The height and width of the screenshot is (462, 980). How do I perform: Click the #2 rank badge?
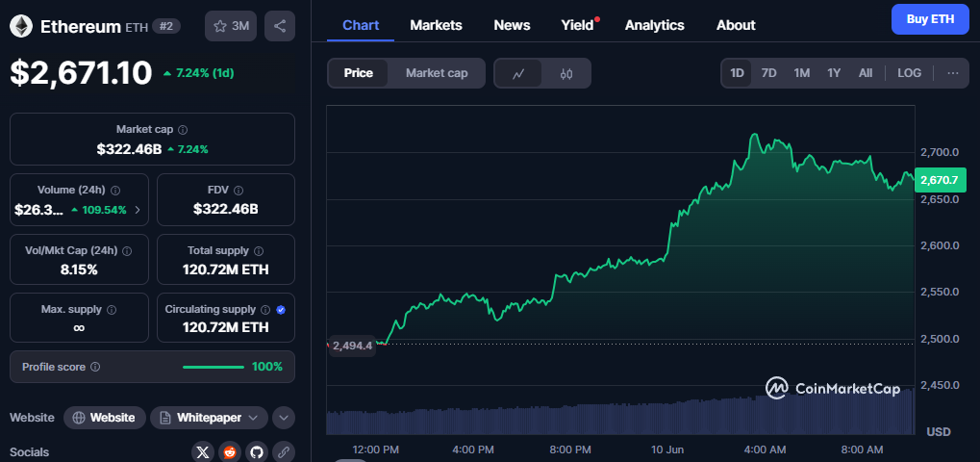click(x=166, y=26)
